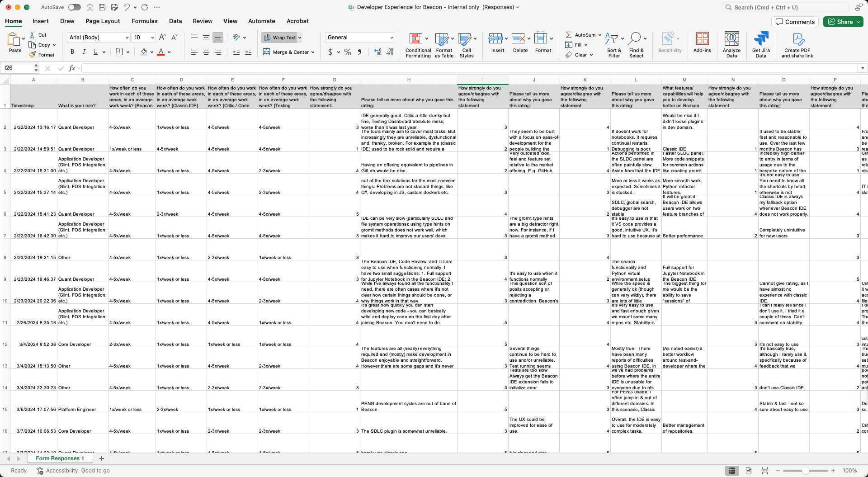The height and width of the screenshot is (477, 868).
Task: Open the Copy dropdown arrow
Action: 54,45
